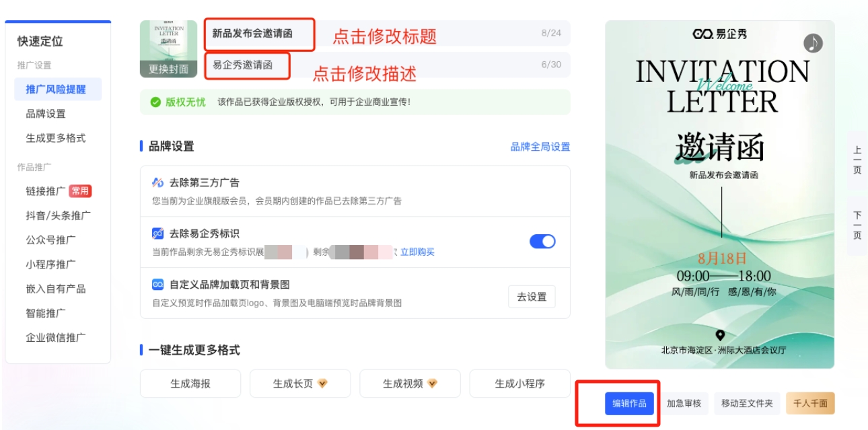This screenshot has height=430, width=868.
Task: Click the green 版权无忧 check icon
Action: [155, 102]
